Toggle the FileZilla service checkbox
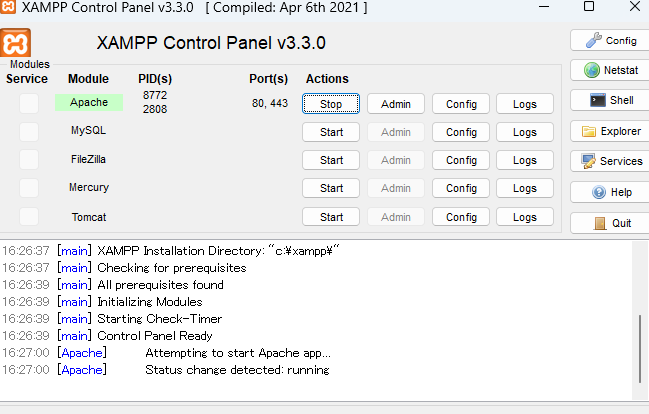This screenshot has width=649, height=414. click(x=29, y=159)
